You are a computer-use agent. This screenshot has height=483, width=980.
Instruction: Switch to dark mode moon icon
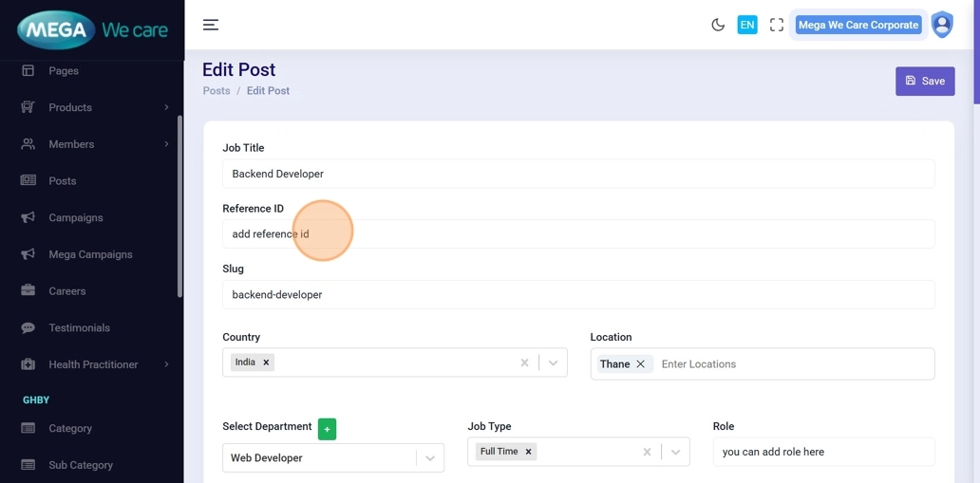tap(718, 25)
